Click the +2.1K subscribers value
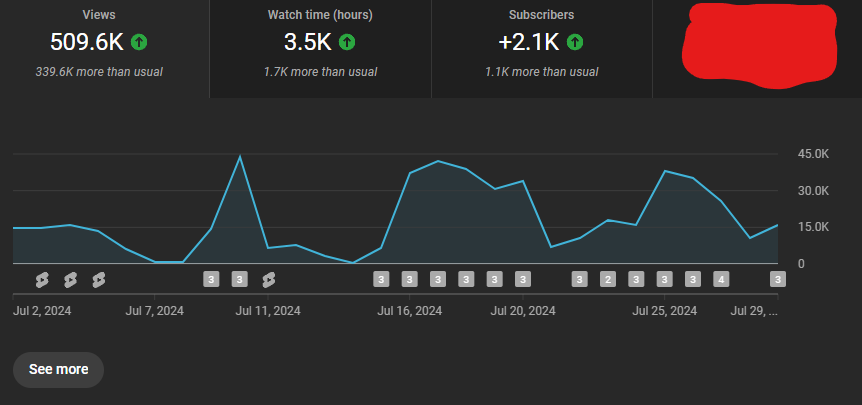The width and height of the screenshot is (862, 405). coord(529,42)
